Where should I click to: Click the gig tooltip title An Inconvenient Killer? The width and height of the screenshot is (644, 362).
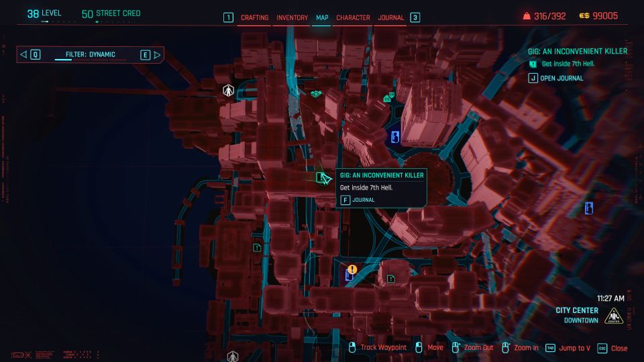click(382, 175)
